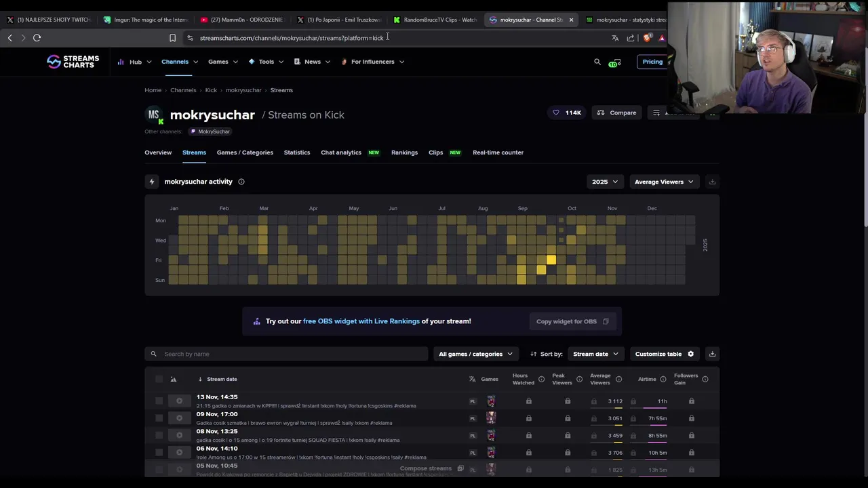
Task: Click the language icon in table header
Action: [473, 380]
